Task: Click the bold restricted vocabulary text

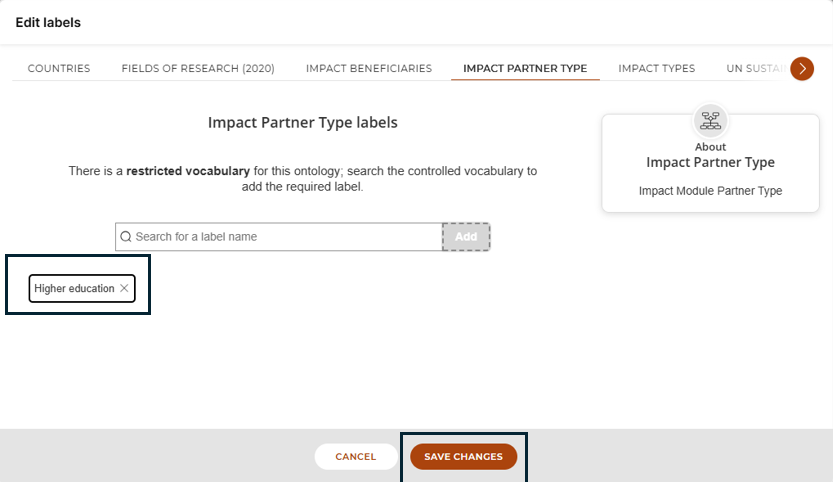Action: [x=188, y=171]
